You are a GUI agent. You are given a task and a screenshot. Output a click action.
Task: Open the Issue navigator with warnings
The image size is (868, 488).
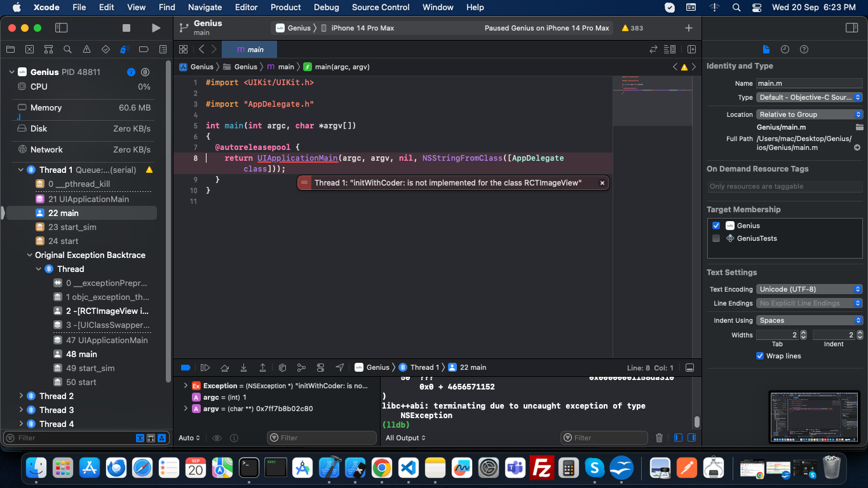(86, 49)
